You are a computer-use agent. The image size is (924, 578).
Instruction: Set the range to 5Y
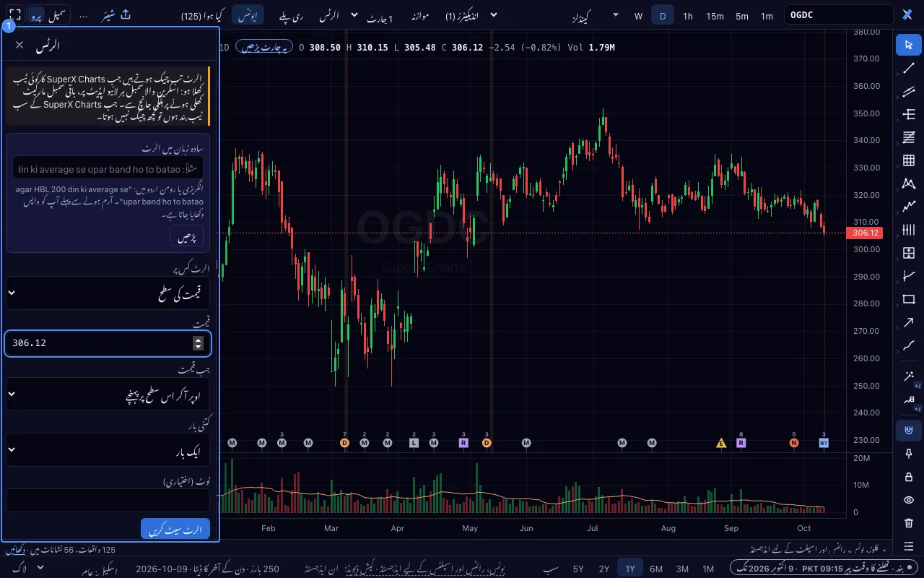(x=578, y=569)
